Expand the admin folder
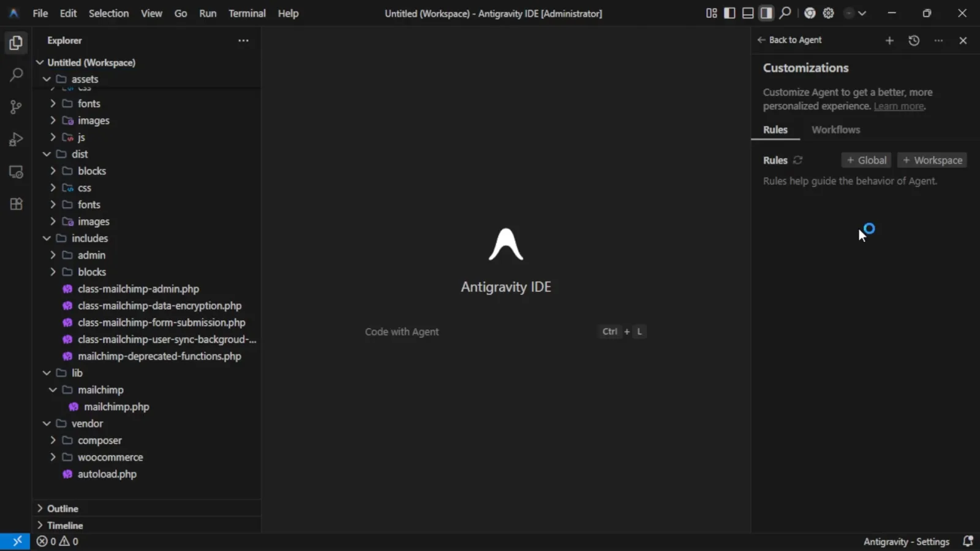 pos(53,255)
